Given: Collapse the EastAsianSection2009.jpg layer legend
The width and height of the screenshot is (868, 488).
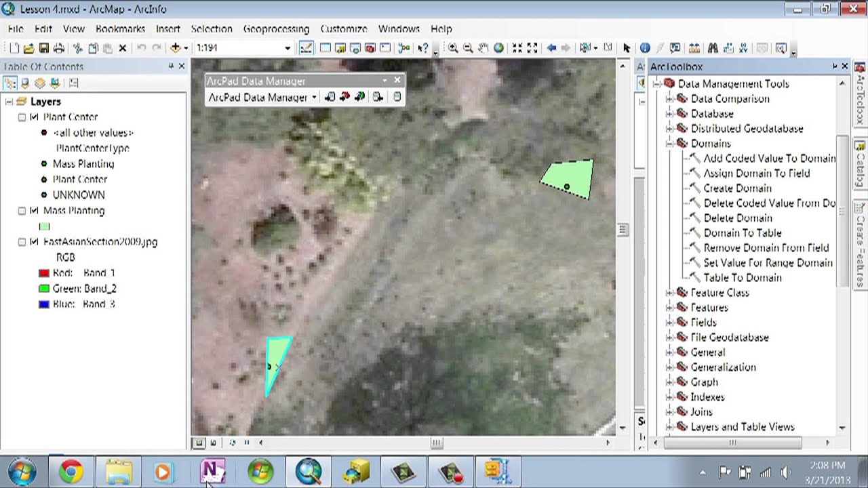Looking at the screenshot, I should [x=22, y=242].
